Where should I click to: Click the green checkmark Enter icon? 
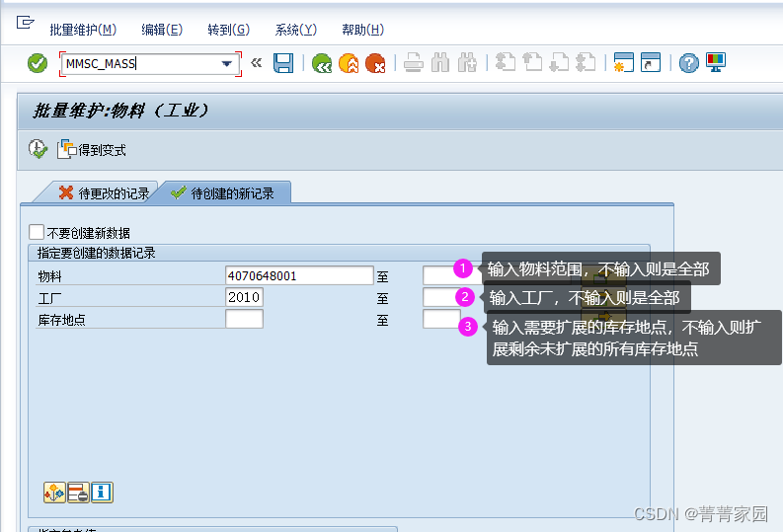(38, 63)
